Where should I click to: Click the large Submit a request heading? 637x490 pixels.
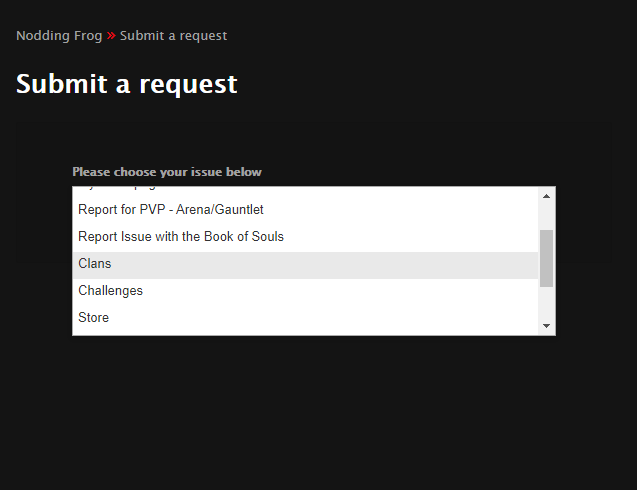(x=127, y=85)
